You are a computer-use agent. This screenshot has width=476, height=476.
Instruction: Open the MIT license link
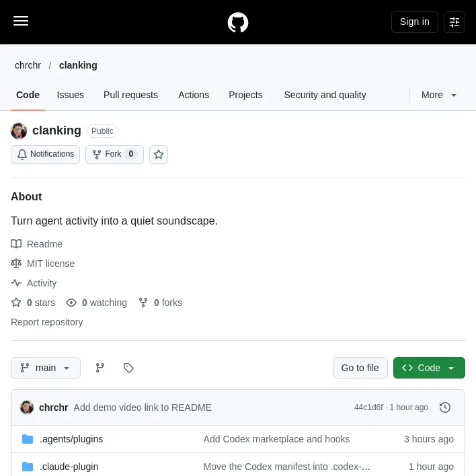point(50,264)
